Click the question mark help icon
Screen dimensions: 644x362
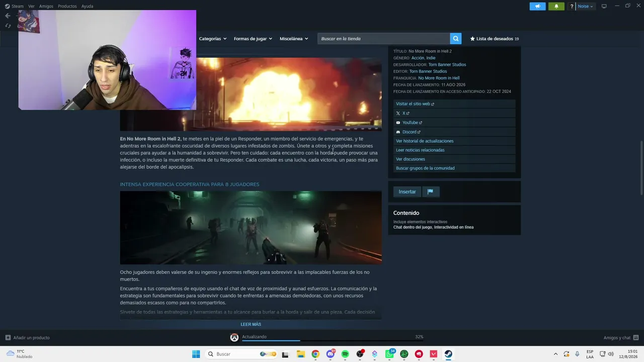coord(572,6)
